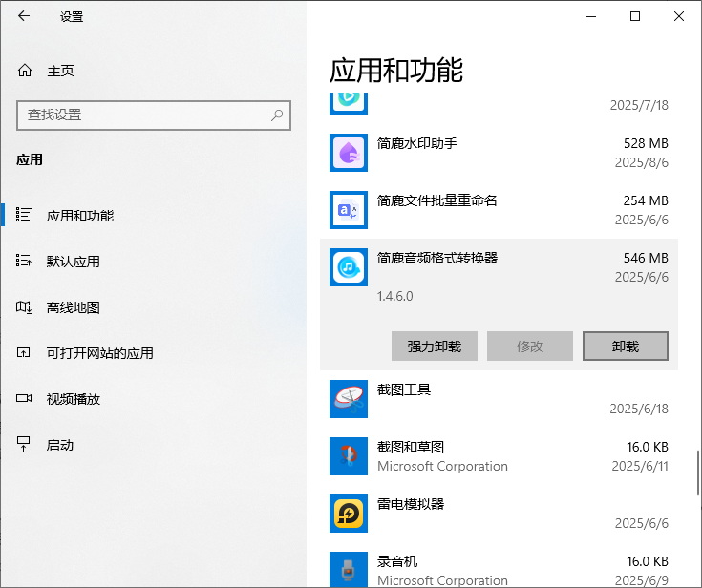Click the 应用和功能 list icon
The image size is (702, 588).
click(x=23, y=215)
